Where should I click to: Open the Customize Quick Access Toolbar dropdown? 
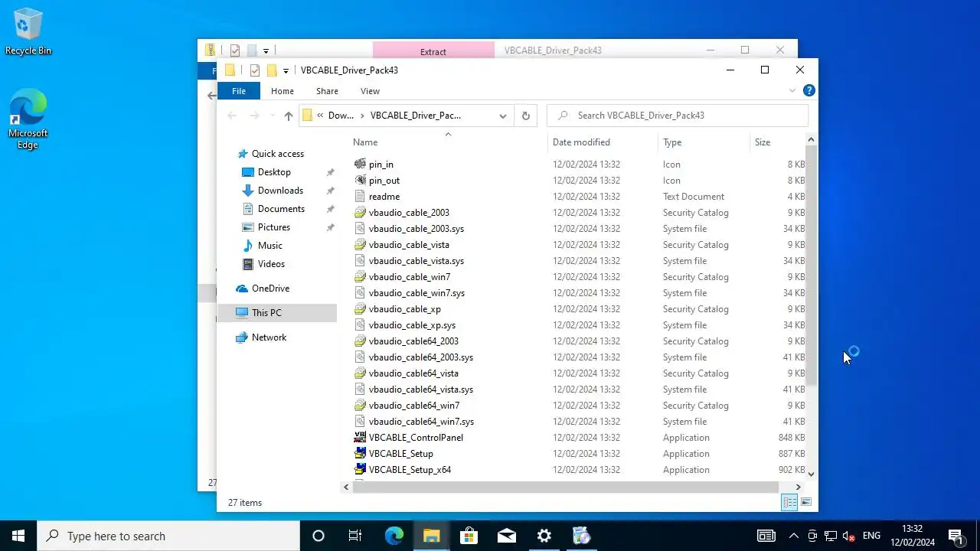[x=286, y=70]
